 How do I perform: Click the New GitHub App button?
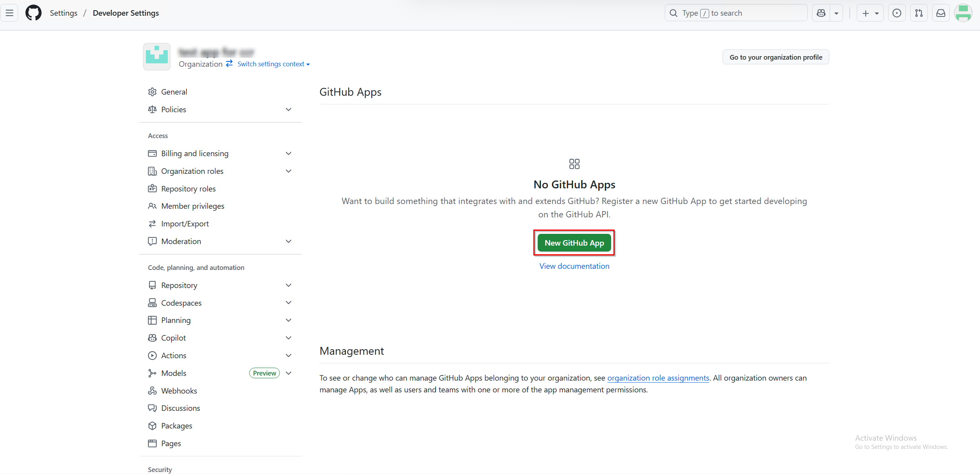[574, 242]
